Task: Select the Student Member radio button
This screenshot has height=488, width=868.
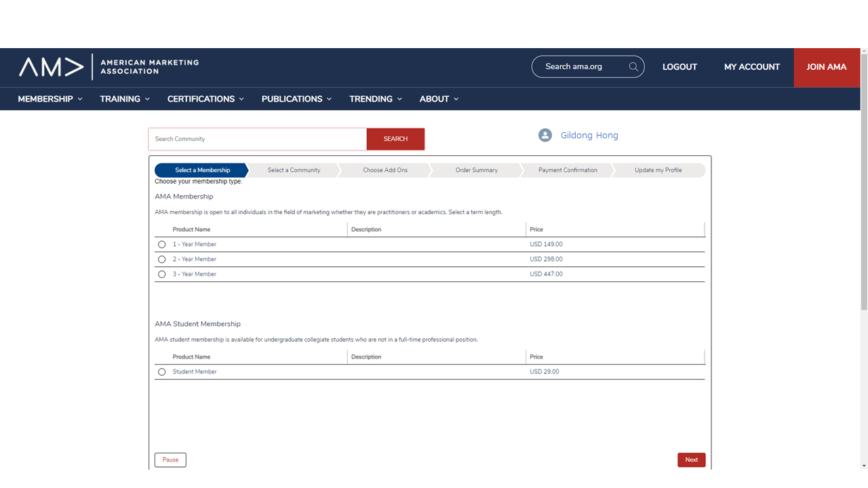Action: (x=161, y=372)
